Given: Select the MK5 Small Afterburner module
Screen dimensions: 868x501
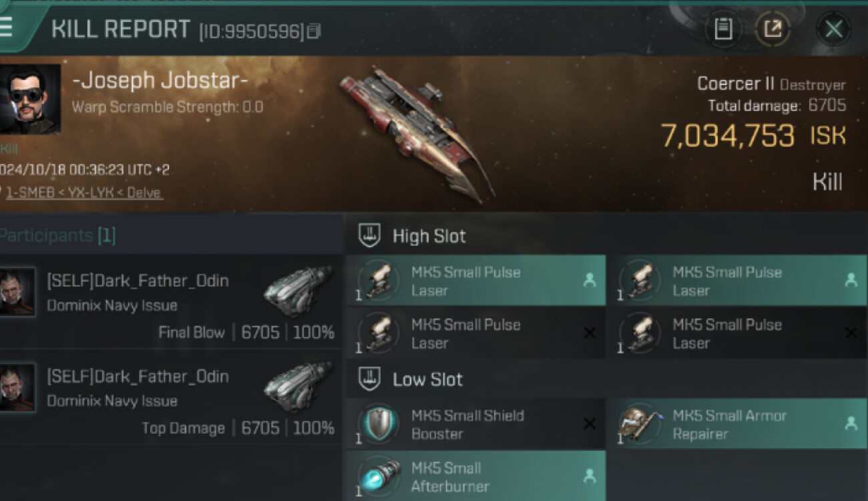Looking at the screenshot, I should [476, 476].
